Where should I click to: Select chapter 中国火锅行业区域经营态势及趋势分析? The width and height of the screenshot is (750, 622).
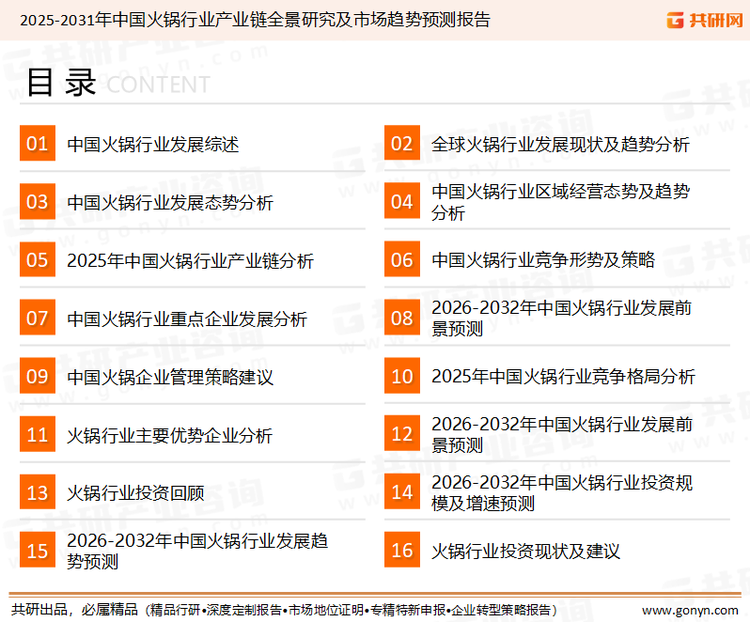click(560, 202)
